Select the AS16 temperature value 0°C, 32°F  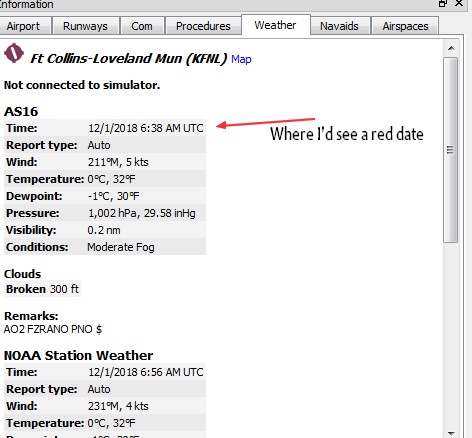(111, 179)
